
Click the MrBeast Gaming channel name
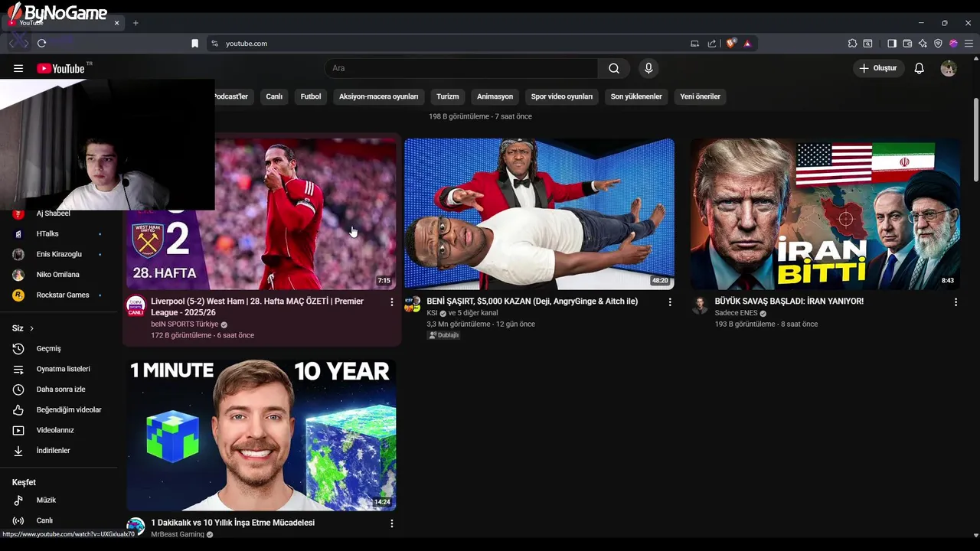[178, 534]
